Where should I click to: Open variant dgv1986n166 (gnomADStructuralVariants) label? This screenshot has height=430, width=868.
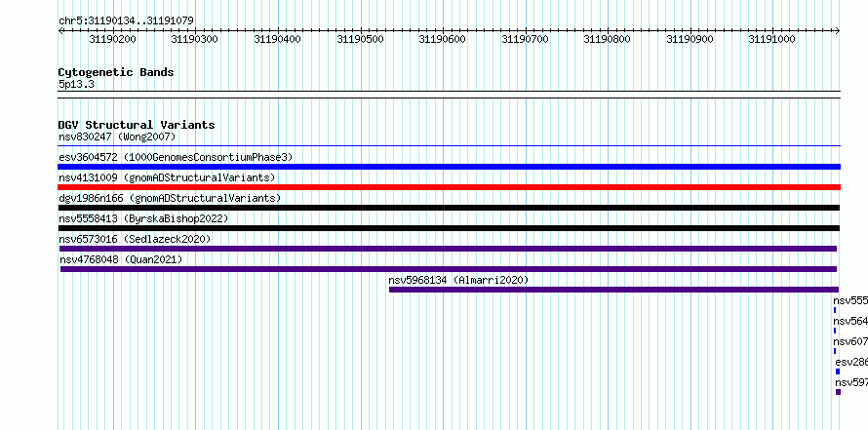[x=170, y=198]
